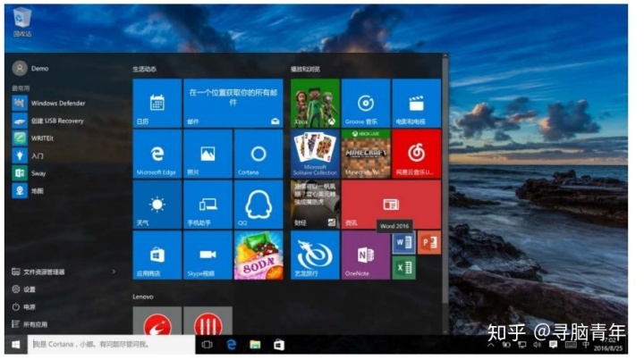
Task: Open the News tile (资讯)
Action: pos(391,205)
